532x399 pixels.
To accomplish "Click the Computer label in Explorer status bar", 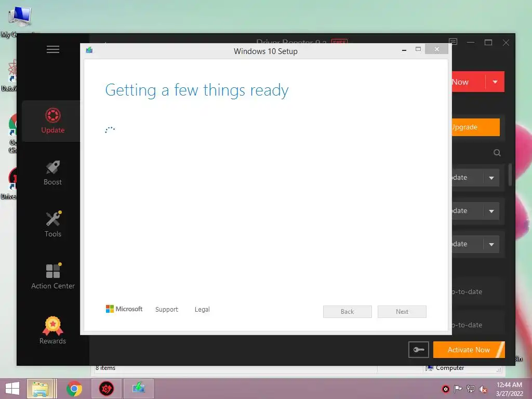I will 450,368.
